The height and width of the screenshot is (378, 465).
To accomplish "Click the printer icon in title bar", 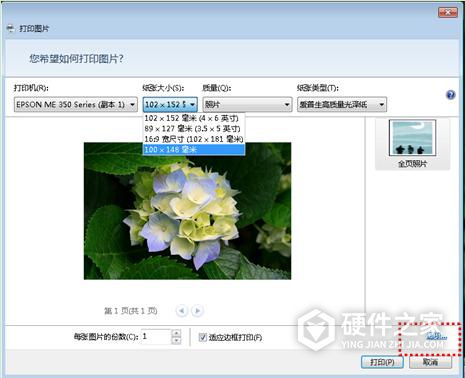I will pos(10,29).
